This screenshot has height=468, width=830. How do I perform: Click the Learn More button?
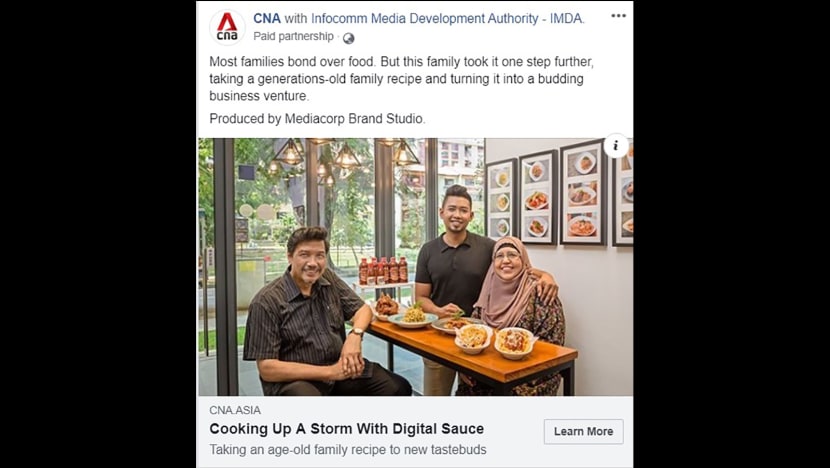coord(583,431)
